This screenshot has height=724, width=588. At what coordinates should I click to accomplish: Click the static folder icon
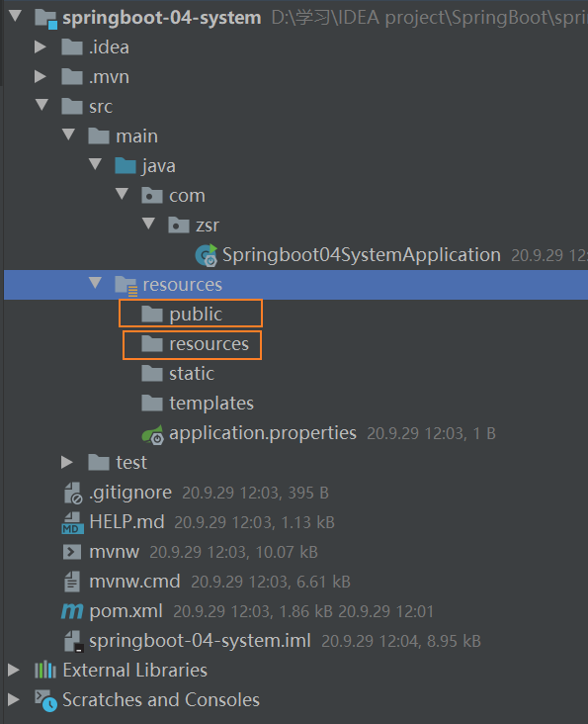point(152,373)
